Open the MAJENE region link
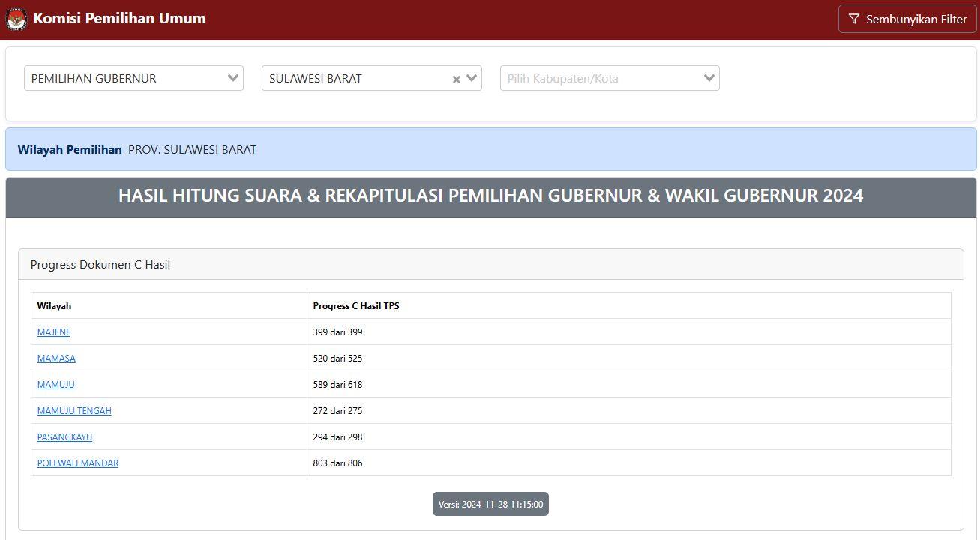 54,331
